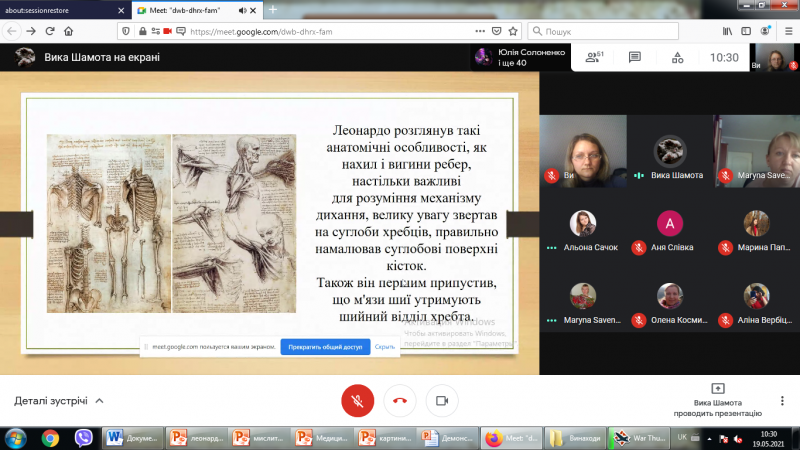
Task: Show hidden system tray icons arrow
Action: click(709, 438)
